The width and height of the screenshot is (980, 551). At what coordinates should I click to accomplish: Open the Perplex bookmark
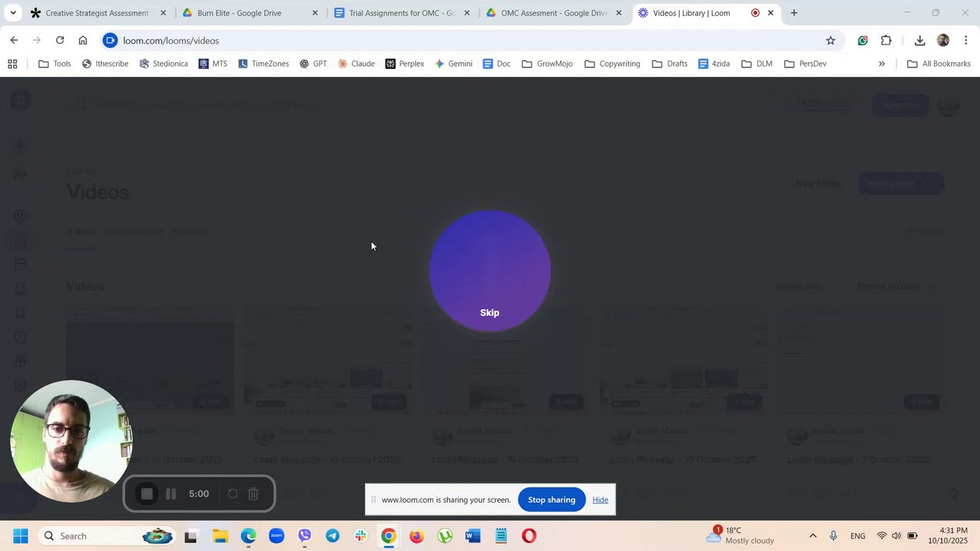coord(405,64)
